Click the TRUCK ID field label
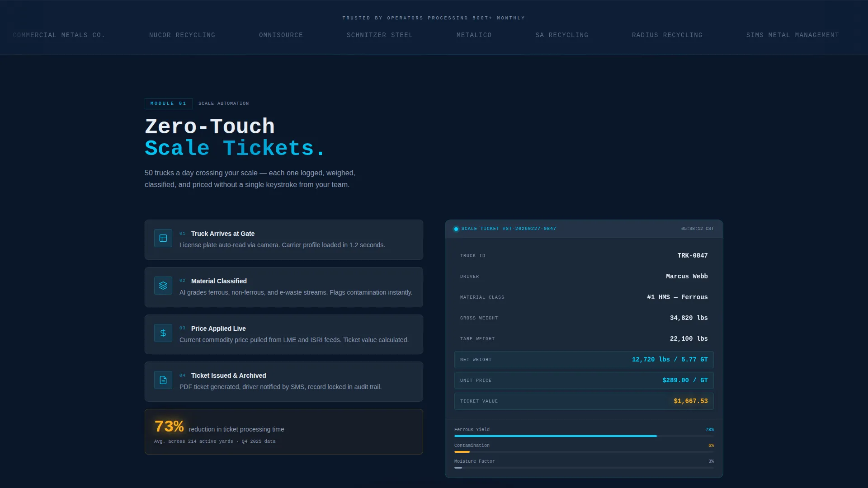Viewport: 868px width, 488px height. pyautogui.click(x=472, y=256)
